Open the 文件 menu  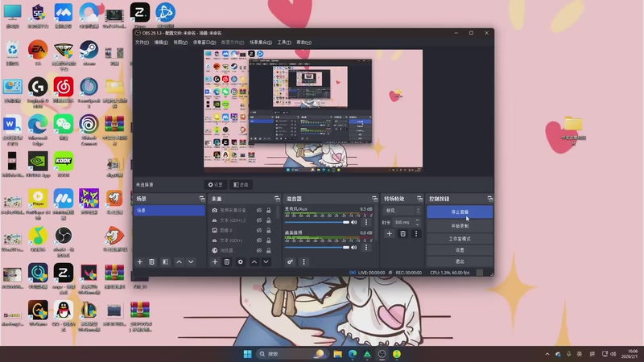click(142, 43)
